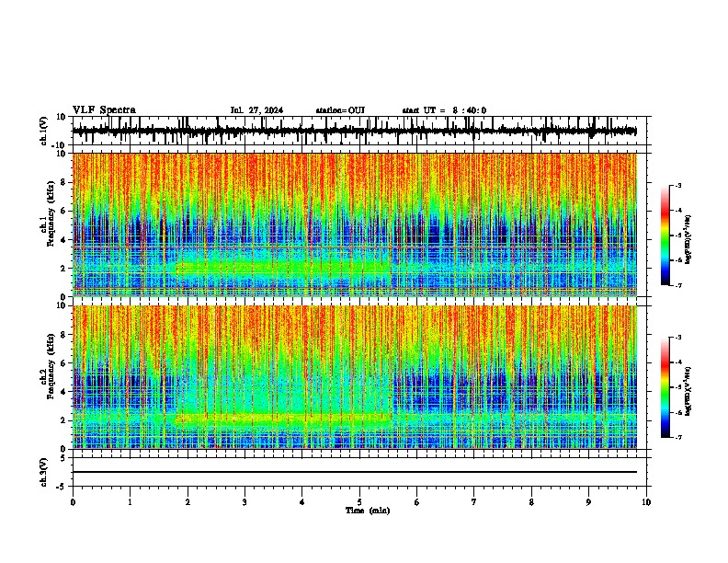
Task: Click the "-3" label on ch.1 color bar
Action: [x=677, y=185]
